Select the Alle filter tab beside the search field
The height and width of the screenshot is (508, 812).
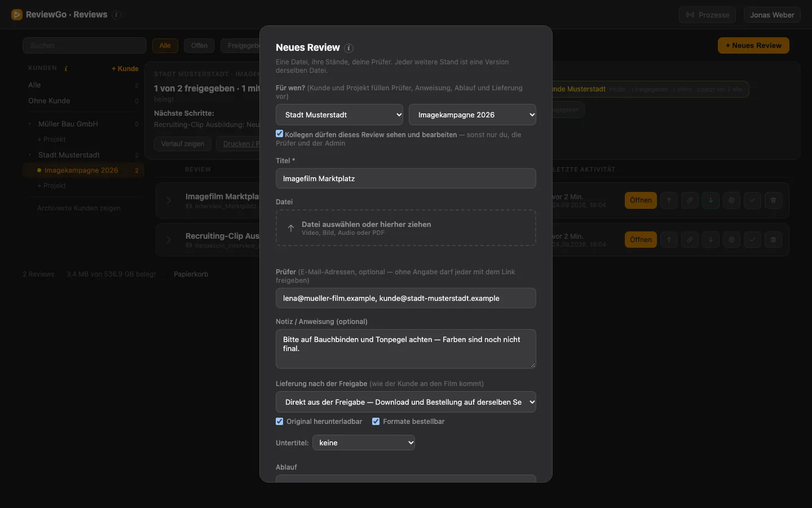point(165,46)
